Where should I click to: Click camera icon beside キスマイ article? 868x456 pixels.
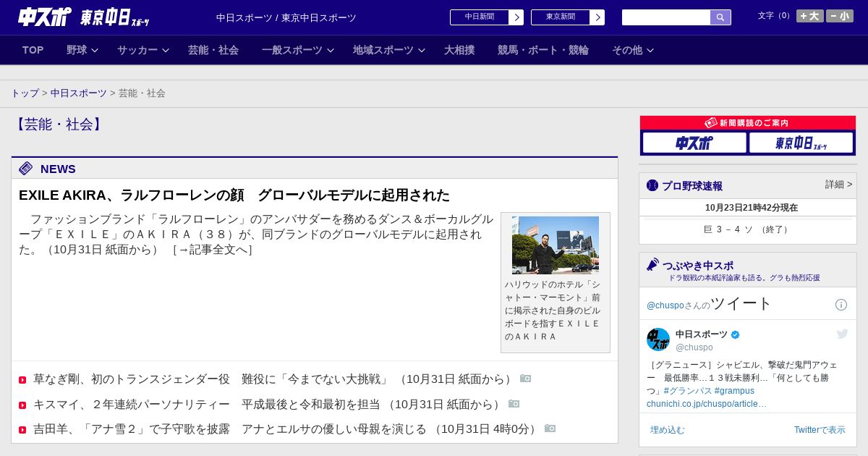514,404
